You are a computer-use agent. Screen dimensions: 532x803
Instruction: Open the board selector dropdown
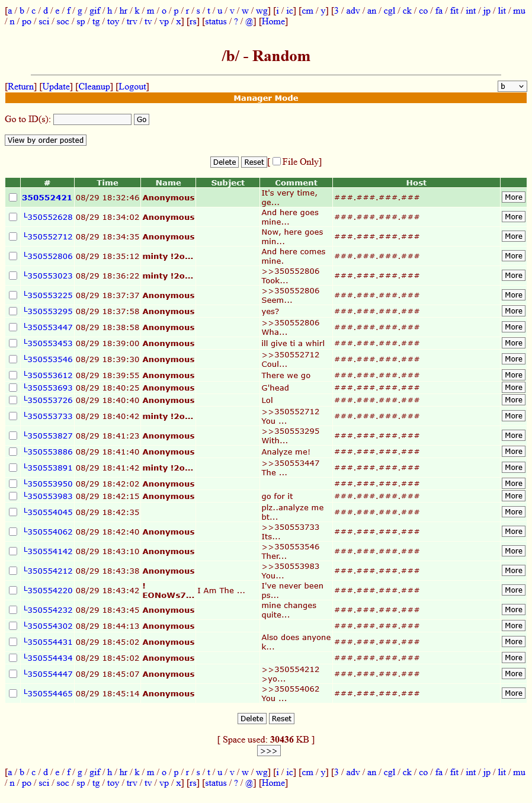(x=512, y=87)
